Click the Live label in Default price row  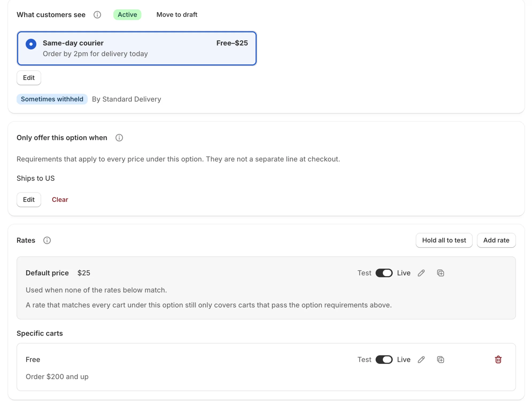[404, 273]
